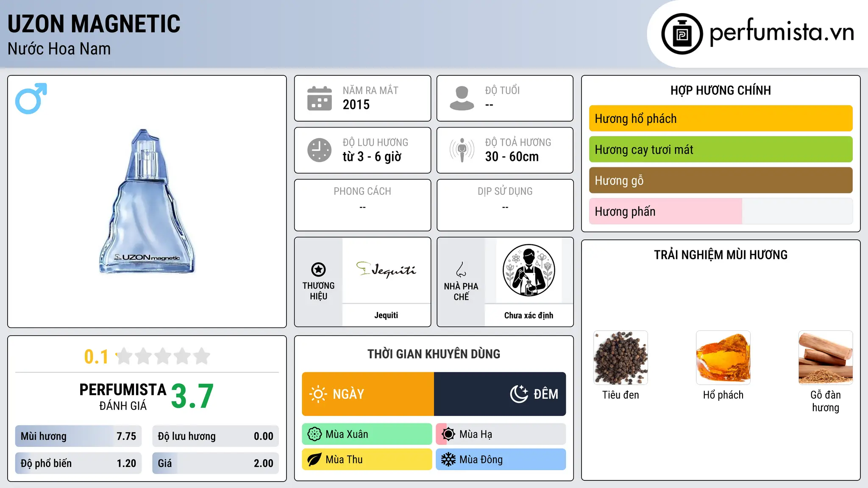Viewport: 868px width, 488px height.
Task: Click the snowflake icon for Mùa Đông
Action: (448, 460)
